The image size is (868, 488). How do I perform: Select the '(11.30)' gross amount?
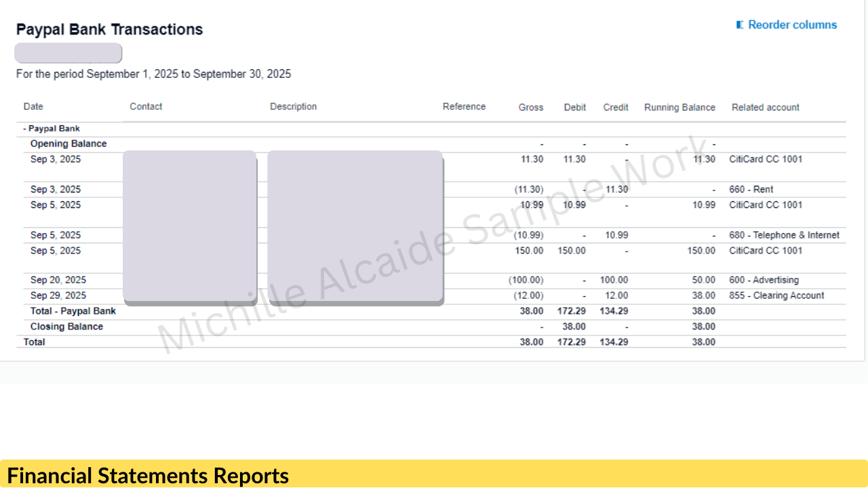[529, 190]
